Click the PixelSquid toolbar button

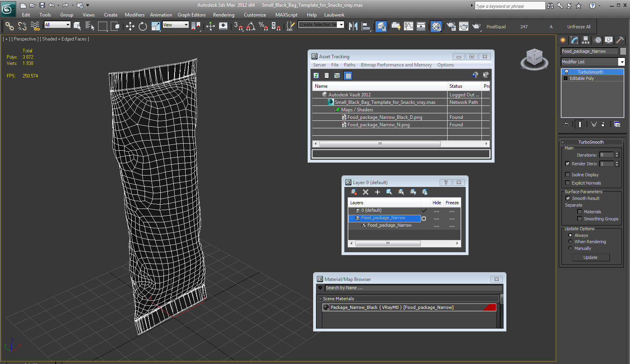coord(496,27)
